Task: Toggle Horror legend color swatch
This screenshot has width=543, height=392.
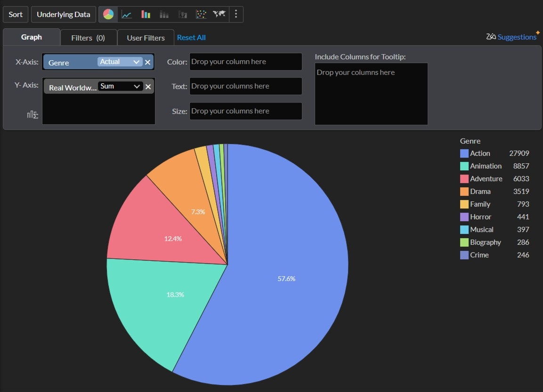Action: pyautogui.click(x=464, y=217)
